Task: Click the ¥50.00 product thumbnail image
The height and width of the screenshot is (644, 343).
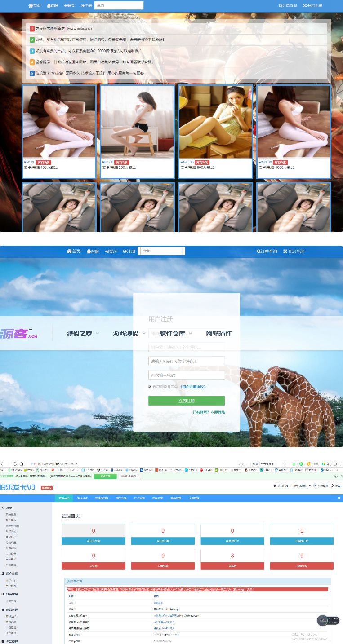Action: 59,122
